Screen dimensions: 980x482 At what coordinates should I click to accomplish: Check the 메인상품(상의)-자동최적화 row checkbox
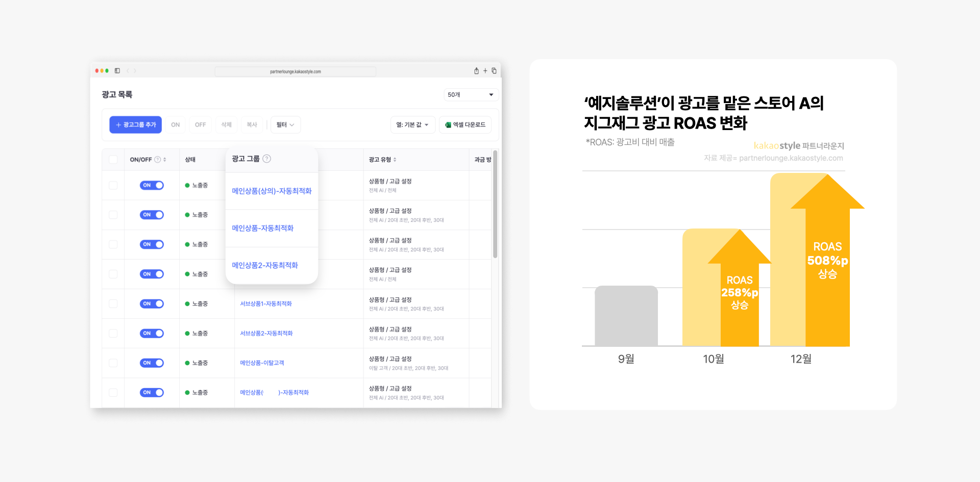click(x=113, y=186)
